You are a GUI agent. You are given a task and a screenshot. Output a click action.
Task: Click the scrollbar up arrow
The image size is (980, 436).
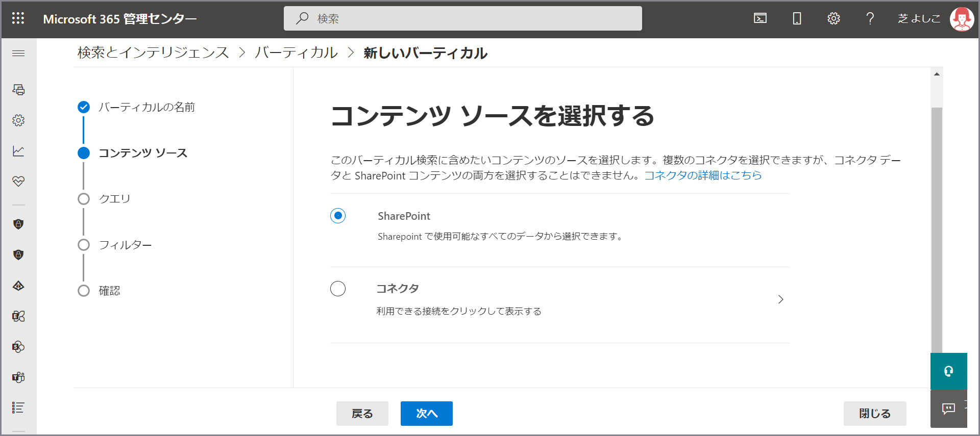937,74
